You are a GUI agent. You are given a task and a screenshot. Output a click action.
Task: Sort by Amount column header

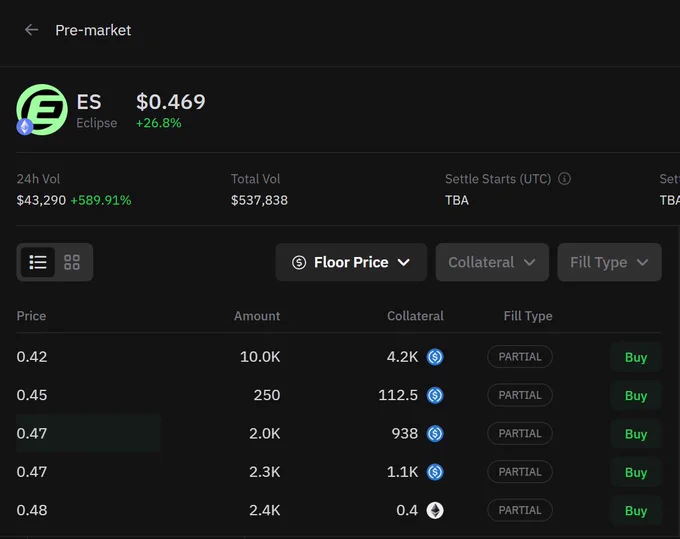[x=257, y=316]
